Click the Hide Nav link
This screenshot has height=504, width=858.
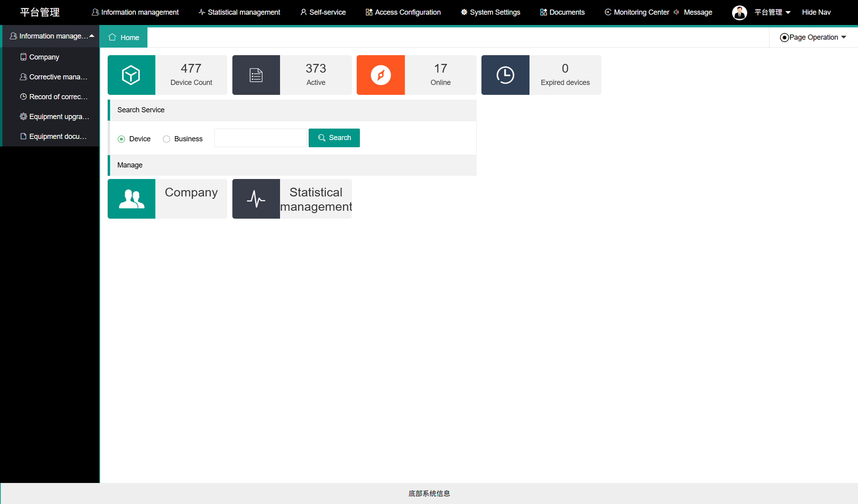click(816, 12)
